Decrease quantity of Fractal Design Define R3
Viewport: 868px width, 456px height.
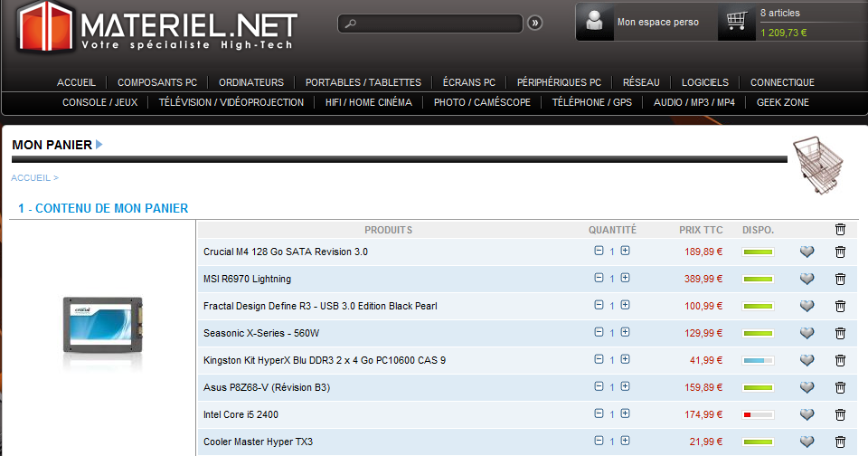tap(599, 306)
